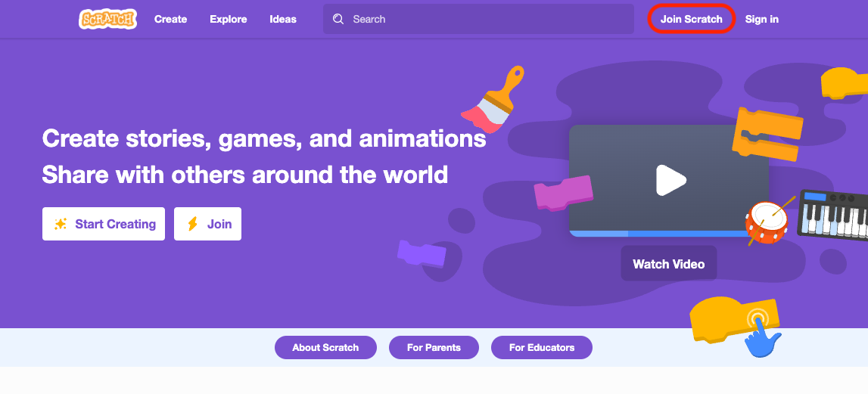Open the Create menu item

170,20
